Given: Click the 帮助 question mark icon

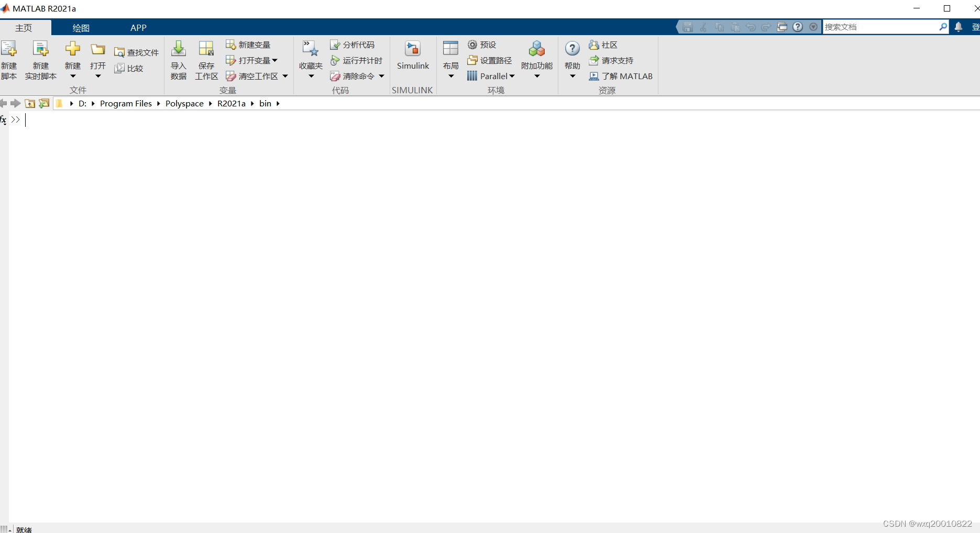Looking at the screenshot, I should [572, 49].
